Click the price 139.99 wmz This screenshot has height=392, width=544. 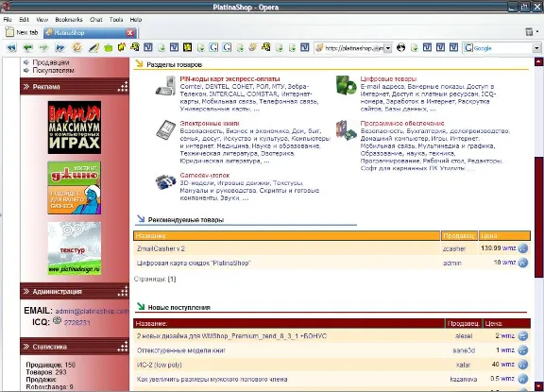tap(499, 248)
